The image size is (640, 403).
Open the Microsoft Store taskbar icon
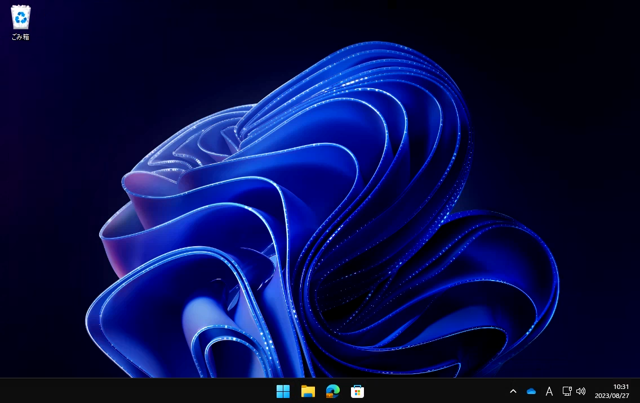tap(357, 391)
